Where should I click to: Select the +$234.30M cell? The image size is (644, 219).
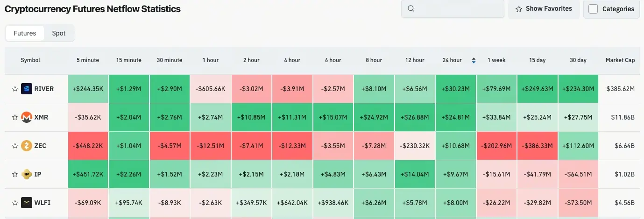(x=578, y=89)
